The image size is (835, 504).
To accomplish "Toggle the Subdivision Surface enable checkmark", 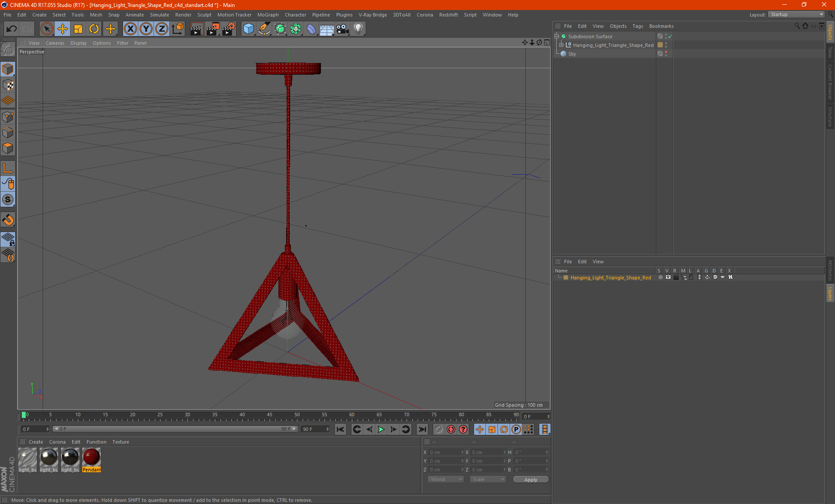I will tap(670, 36).
